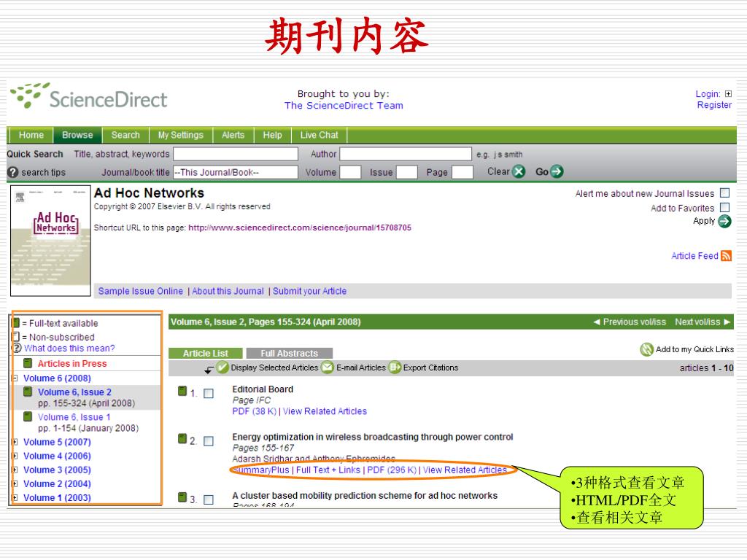Click the orange Article Feed RSS icon
Screen dimensions: 747x560
[x=726, y=256]
